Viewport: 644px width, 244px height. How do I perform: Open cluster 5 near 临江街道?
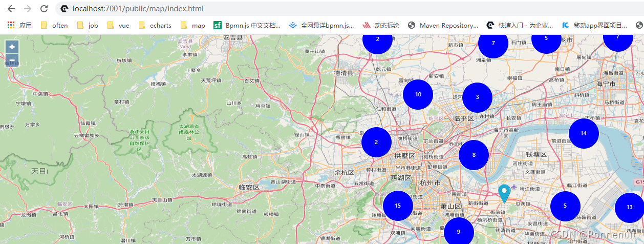(x=565, y=206)
